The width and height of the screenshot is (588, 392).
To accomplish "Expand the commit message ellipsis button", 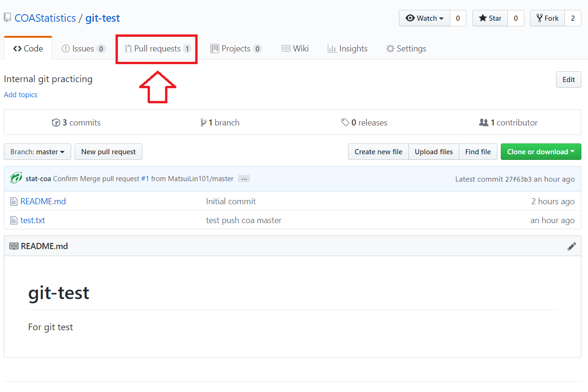I will 244,179.
